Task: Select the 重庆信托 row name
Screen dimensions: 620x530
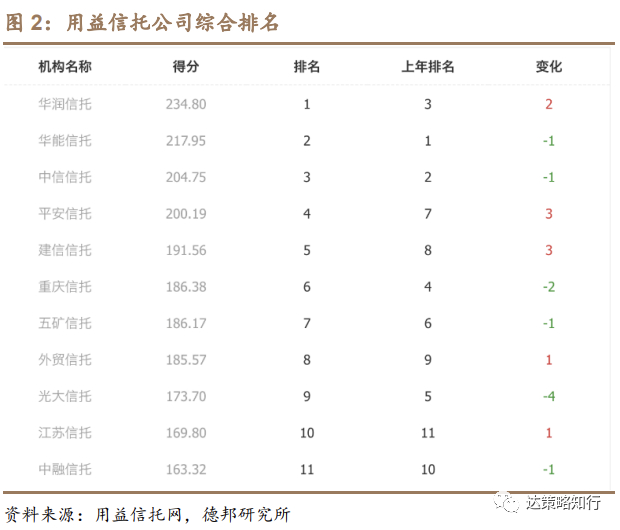Action: point(65,287)
